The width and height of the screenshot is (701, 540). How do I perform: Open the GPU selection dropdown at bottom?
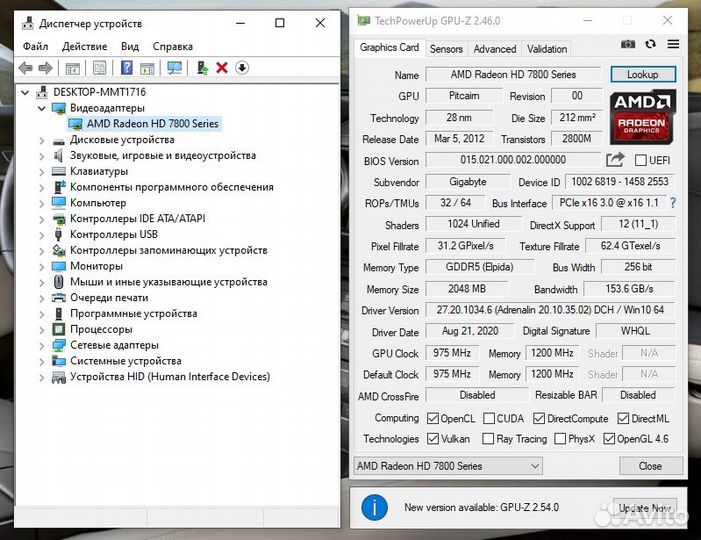pyautogui.click(x=448, y=466)
